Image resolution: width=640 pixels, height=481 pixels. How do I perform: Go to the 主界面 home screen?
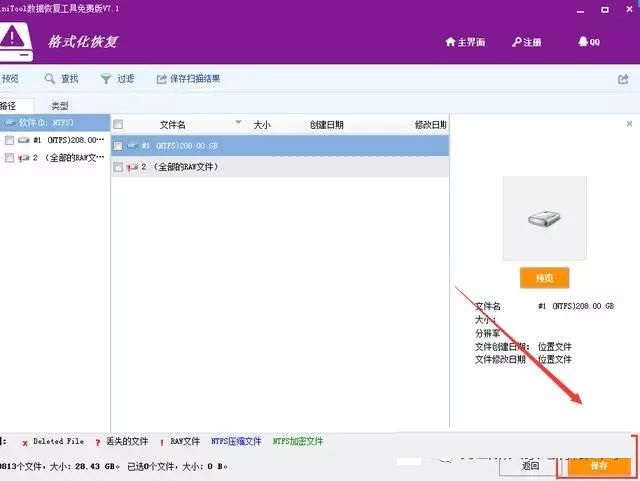[x=465, y=42]
